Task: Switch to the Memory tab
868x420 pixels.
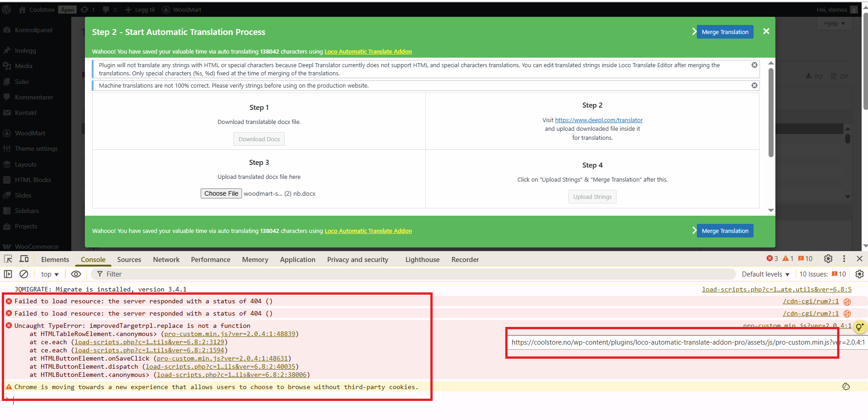Action: 255,259
